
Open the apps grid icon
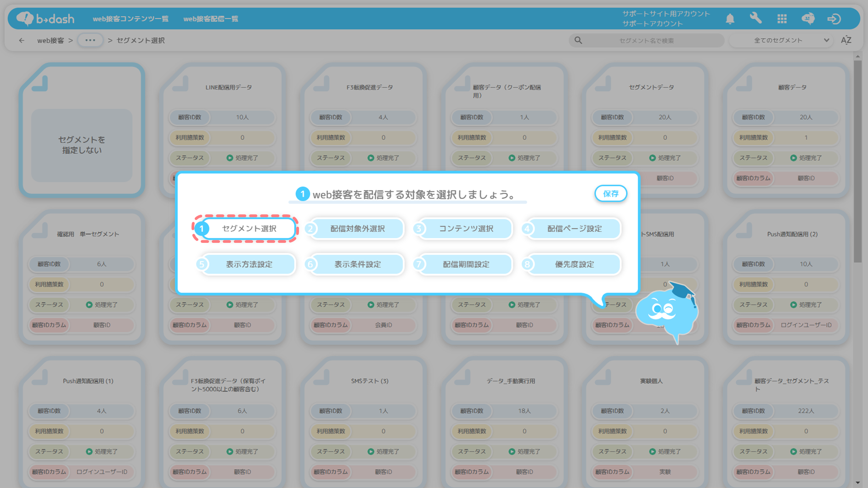tap(782, 19)
